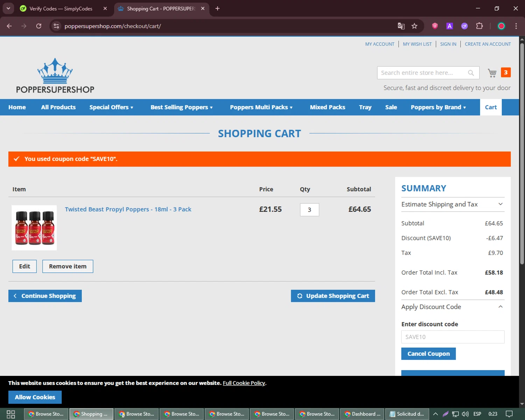Image resolution: width=525 pixels, height=420 pixels.
Task: Open Windows Task View icon
Action: coord(11,414)
